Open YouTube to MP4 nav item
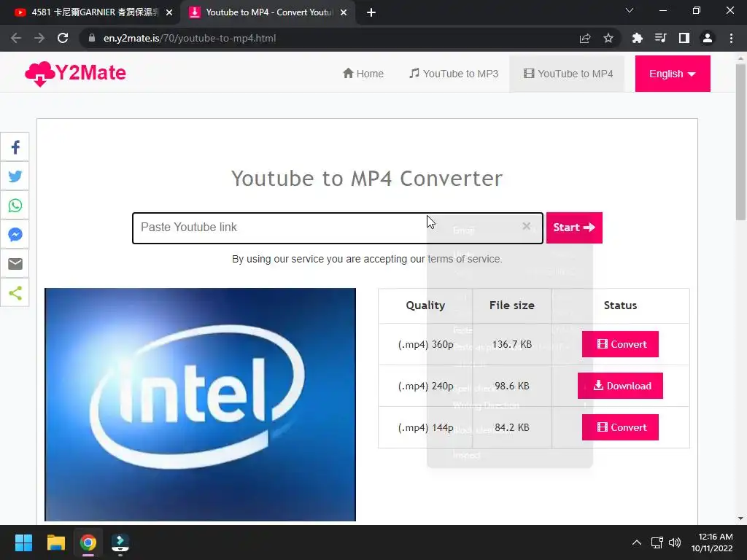 point(568,74)
